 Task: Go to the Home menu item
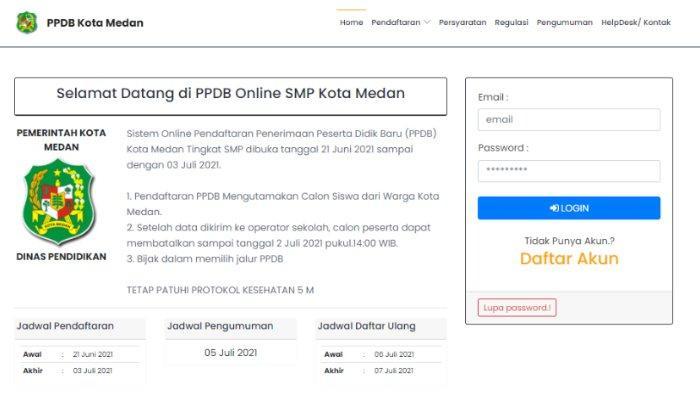click(351, 22)
